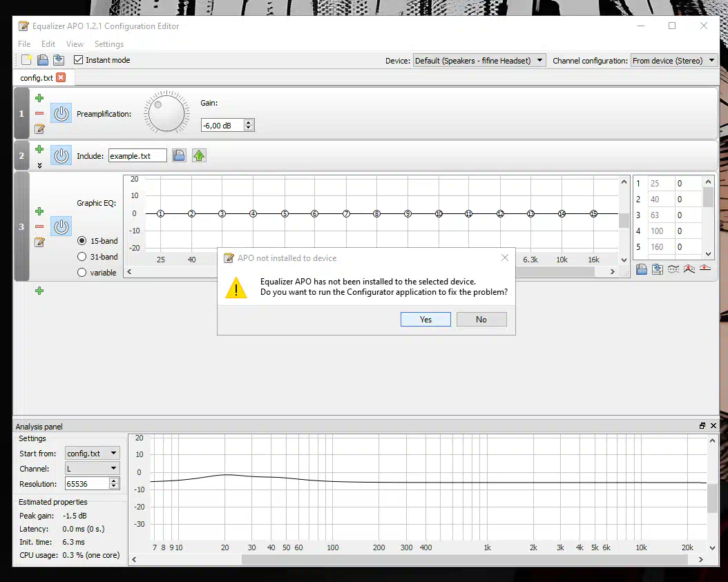Open the Settings menu

109,44
